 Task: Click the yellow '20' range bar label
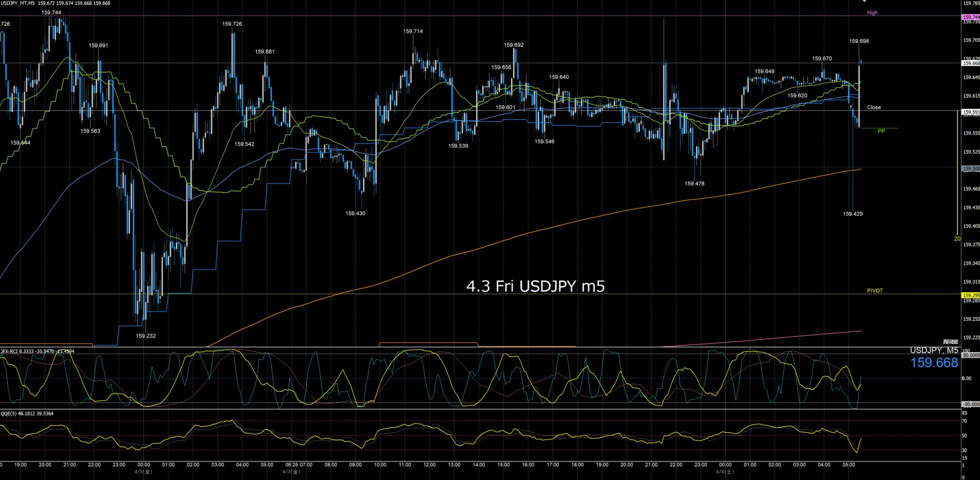957,239
